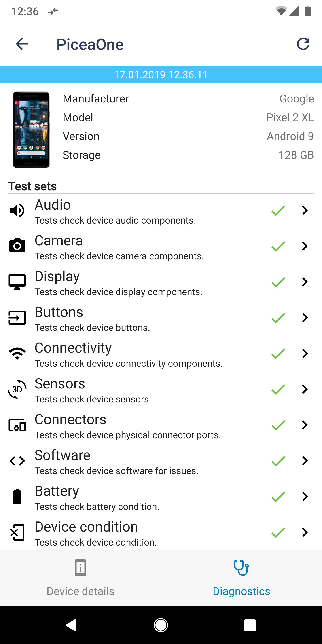Click the Software passed checkmark
Image resolution: width=322 pixels, height=644 pixels.
278,461
